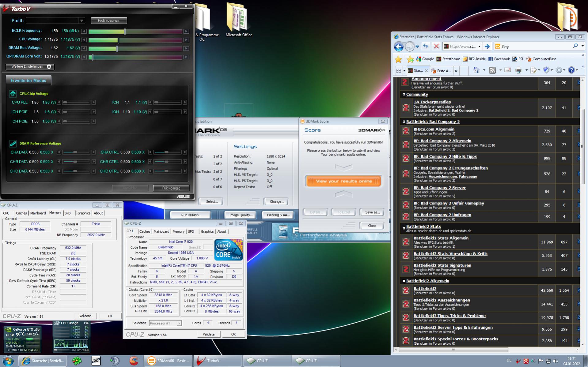The image size is (588, 367).
Task: Click the CPU Voltage slider in TurboV
Action: click(x=135, y=40)
